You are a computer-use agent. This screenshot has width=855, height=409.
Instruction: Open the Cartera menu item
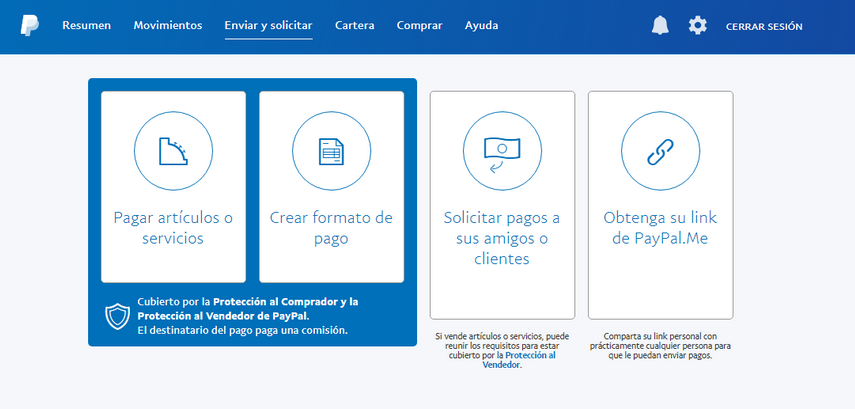[354, 26]
